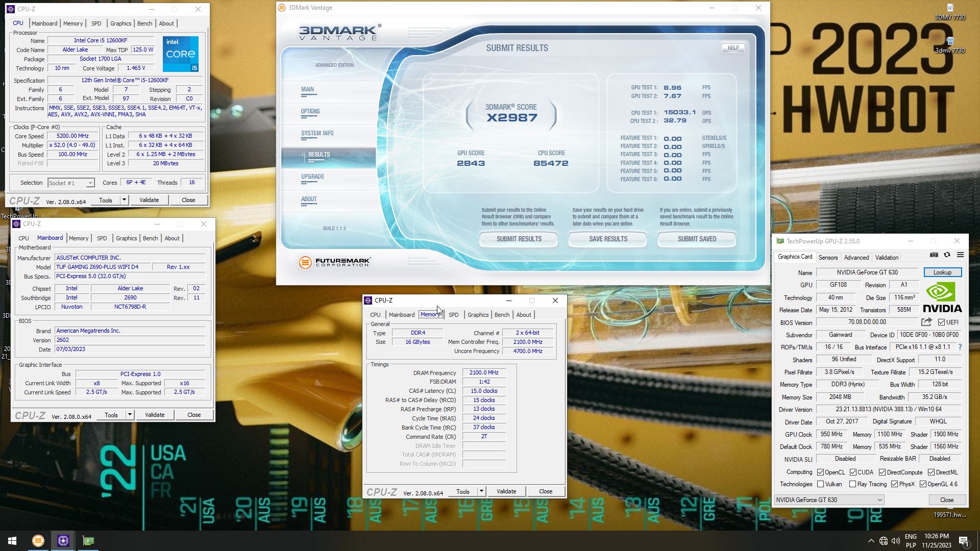Image resolution: width=980 pixels, height=551 pixels.
Task: Show hidden system tray icons
Action: pos(871,541)
